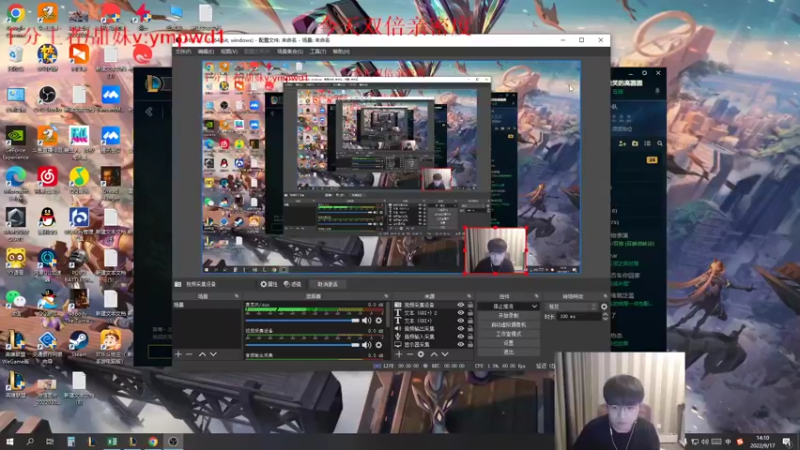Open NetEase Cloud Music desktop icon
The height and width of the screenshot is (450, 800).
click(x=47, y=181)
